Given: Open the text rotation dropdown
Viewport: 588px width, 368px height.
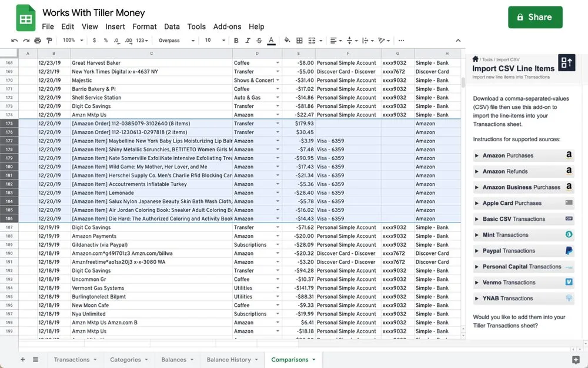Looking at the screenshot, I should click(x=383, y=41).
